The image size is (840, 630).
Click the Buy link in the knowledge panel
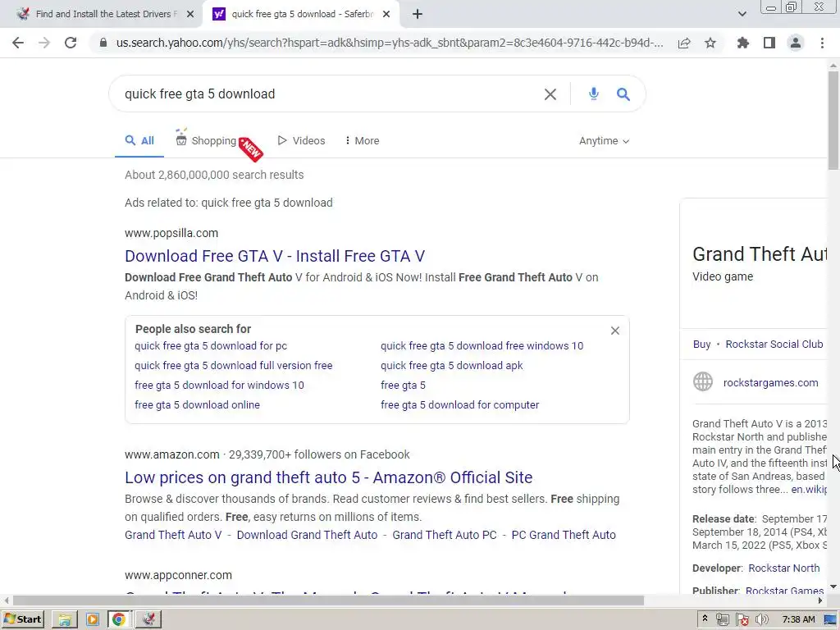point(702,345)
